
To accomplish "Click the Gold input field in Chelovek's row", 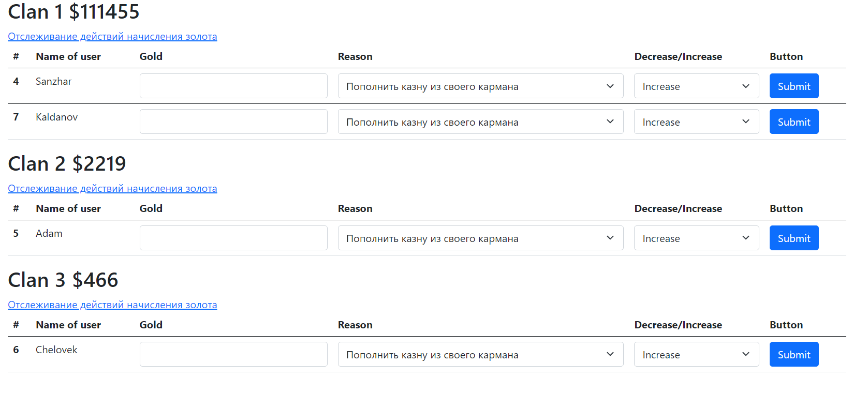I will [233, 354].
